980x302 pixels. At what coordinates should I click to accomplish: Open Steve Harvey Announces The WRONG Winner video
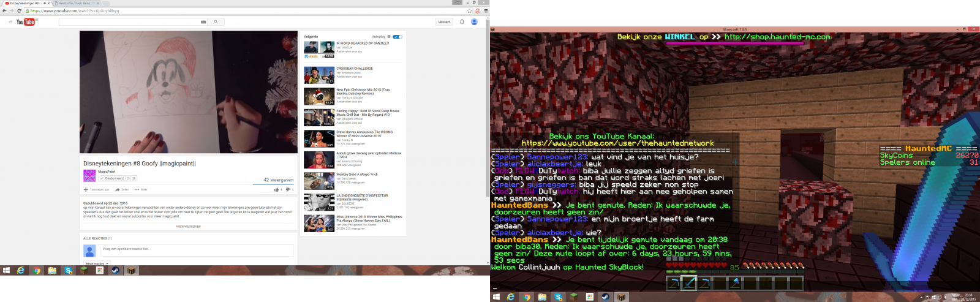(319, 138)
